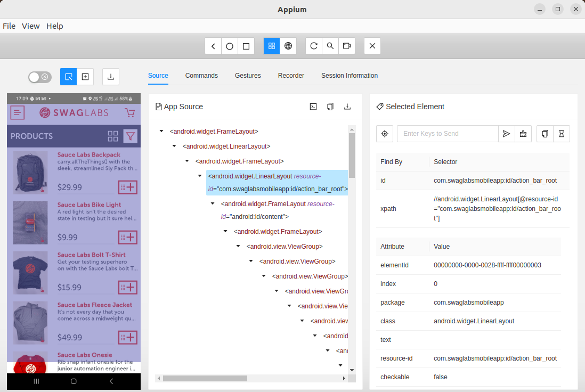Copy App Source XML to clipboard
Screen dimensions: 585x392
click(x=330, y=107)
